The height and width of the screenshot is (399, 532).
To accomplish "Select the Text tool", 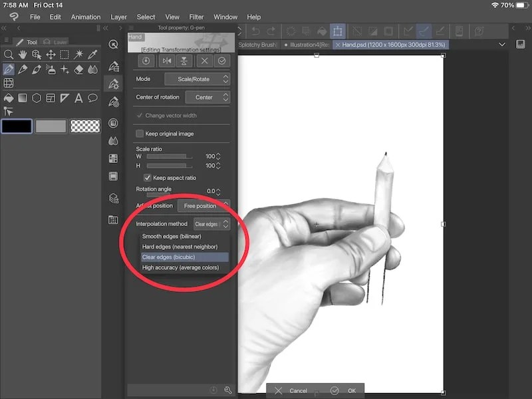I will [78, 98].
